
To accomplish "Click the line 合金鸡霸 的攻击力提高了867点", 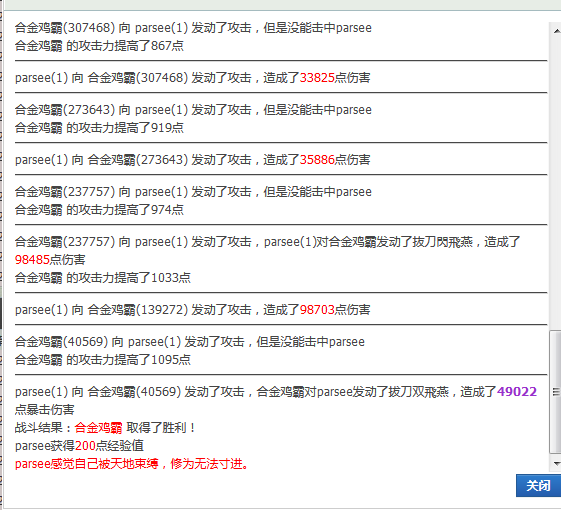I will (99, 46).
